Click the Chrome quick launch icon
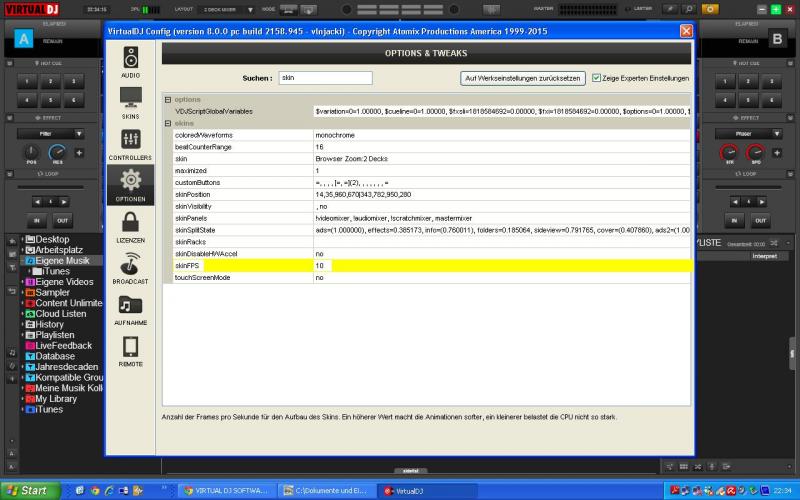Screen dimensions: 800x500 (95, 491)
